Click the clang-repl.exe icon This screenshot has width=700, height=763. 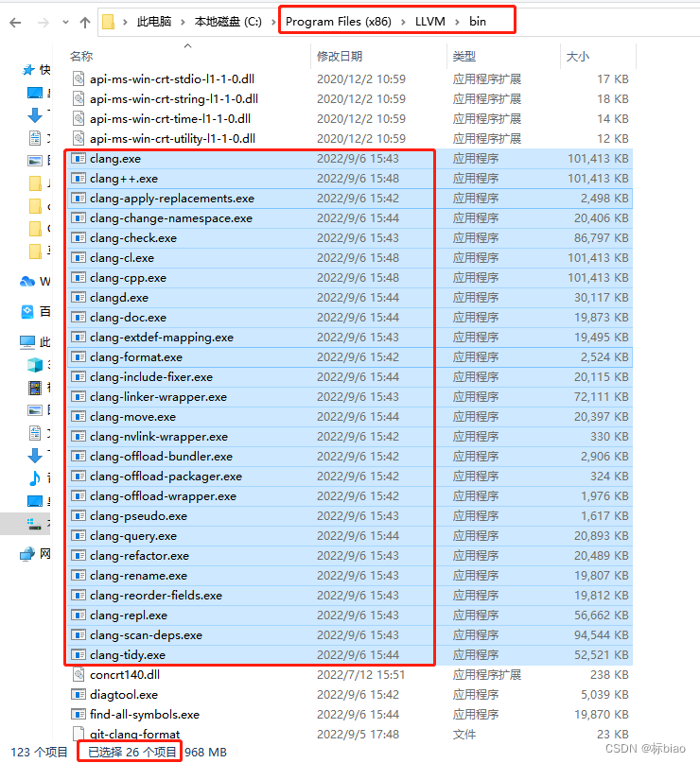coord(79,616)
